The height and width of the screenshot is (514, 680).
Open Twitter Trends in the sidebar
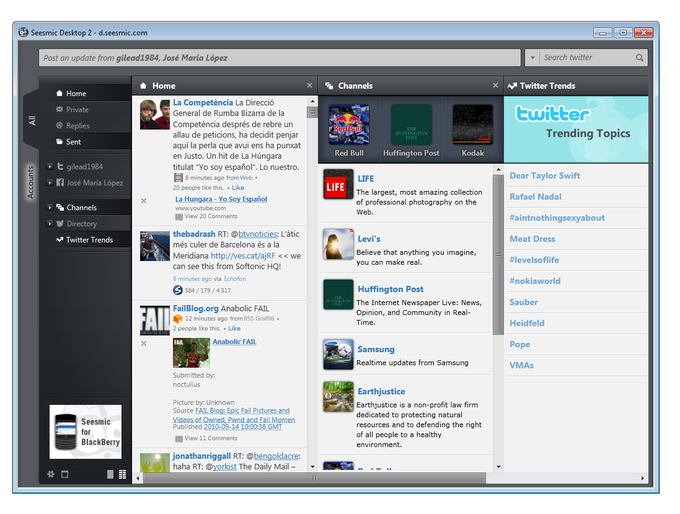click(x=87, y=239)
